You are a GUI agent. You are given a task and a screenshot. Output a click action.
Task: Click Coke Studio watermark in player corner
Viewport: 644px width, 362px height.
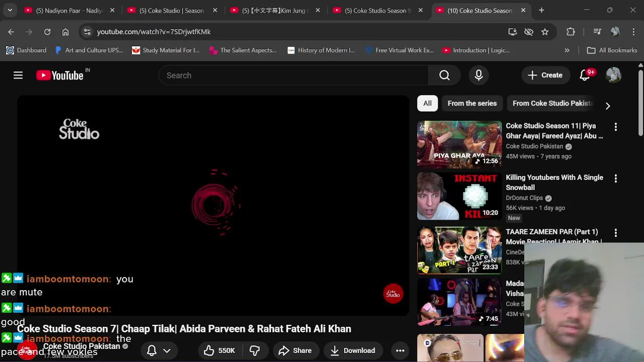click(393, 294)
